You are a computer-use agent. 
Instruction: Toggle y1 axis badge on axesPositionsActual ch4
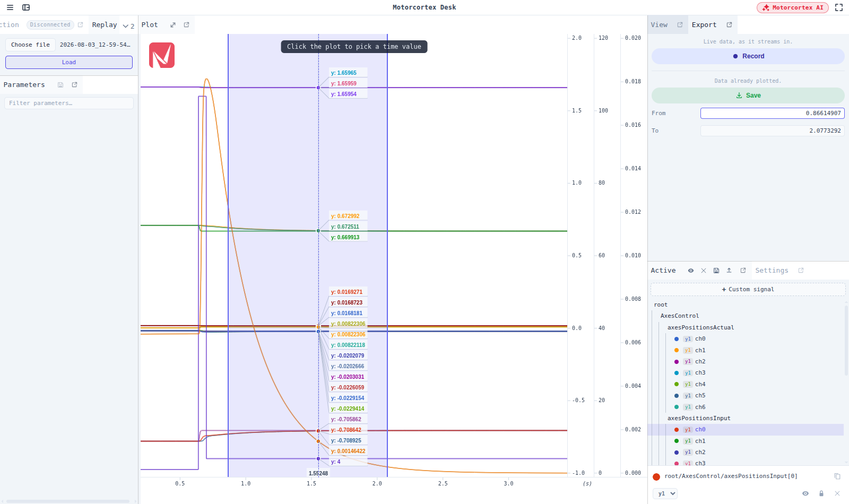(688, 385)
